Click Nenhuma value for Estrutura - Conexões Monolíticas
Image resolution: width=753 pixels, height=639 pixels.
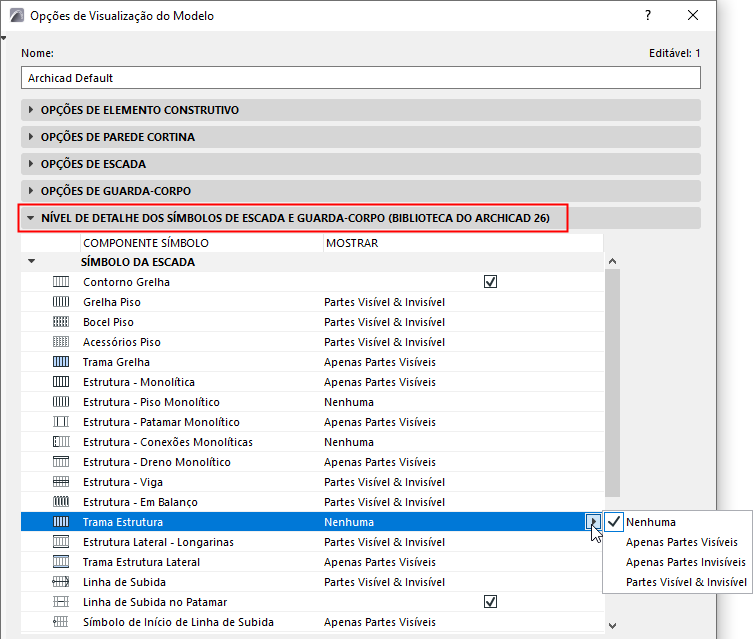pos(349,442)
